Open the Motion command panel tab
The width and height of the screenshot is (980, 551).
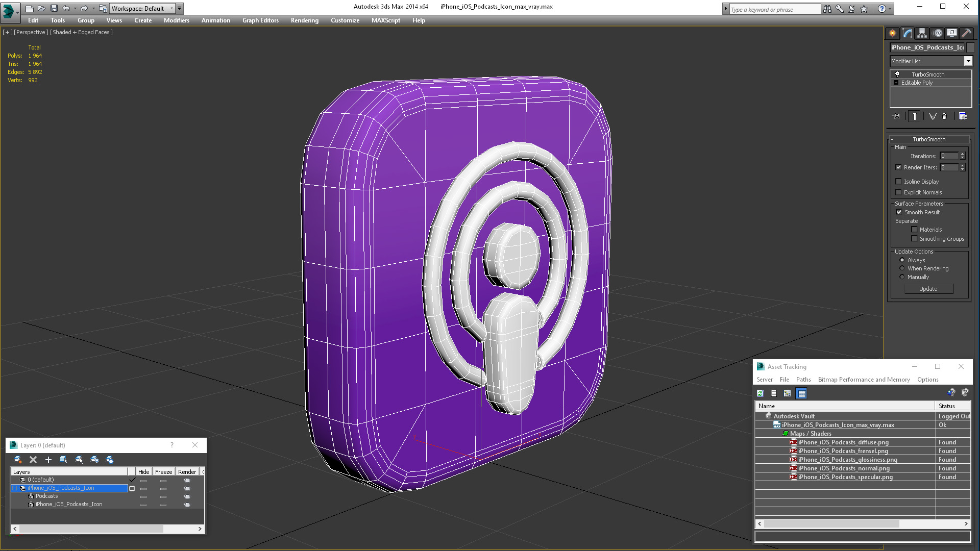coord(937,33)
